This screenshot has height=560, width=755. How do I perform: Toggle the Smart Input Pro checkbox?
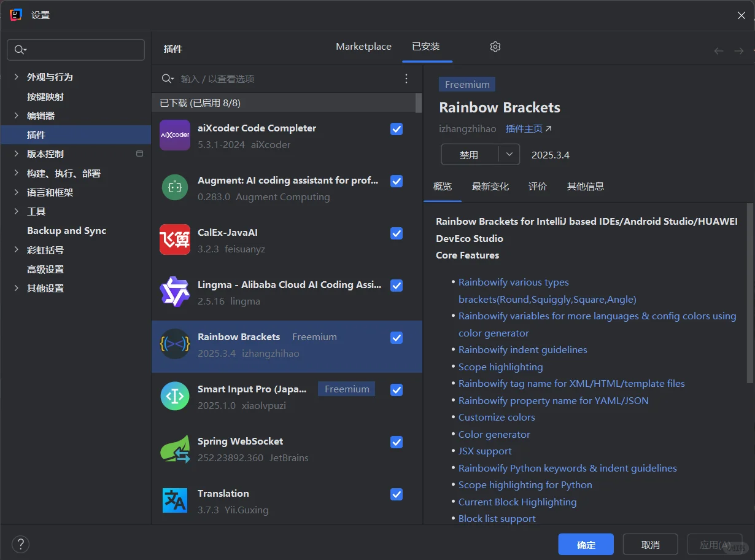coord(397,390)
